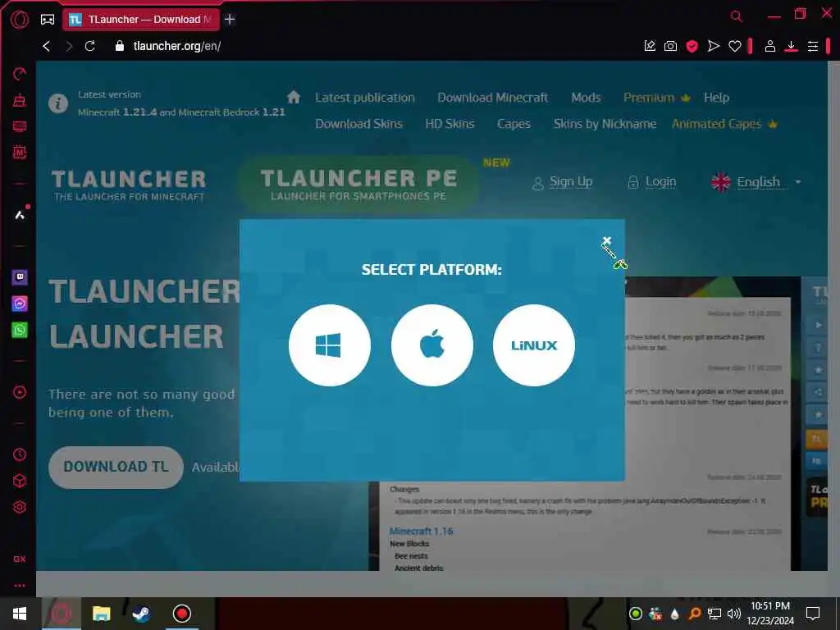Open the Windows Start menu

point(20,614)
